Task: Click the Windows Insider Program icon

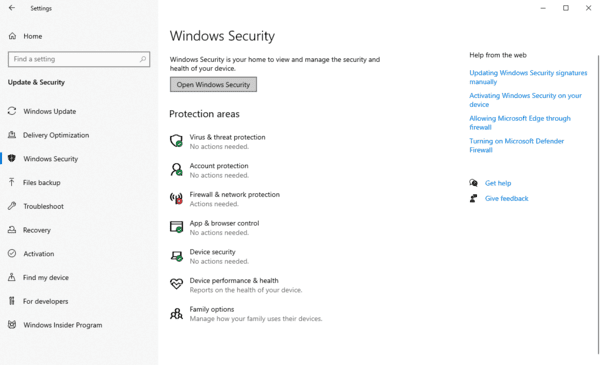Action: (12, 324)
